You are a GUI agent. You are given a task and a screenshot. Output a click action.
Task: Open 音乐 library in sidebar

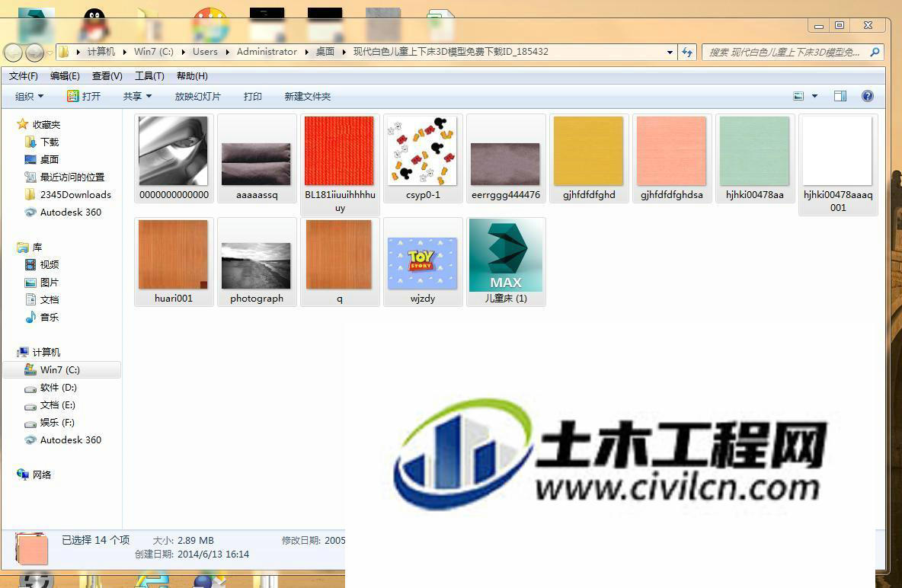[x=42, y=317]
